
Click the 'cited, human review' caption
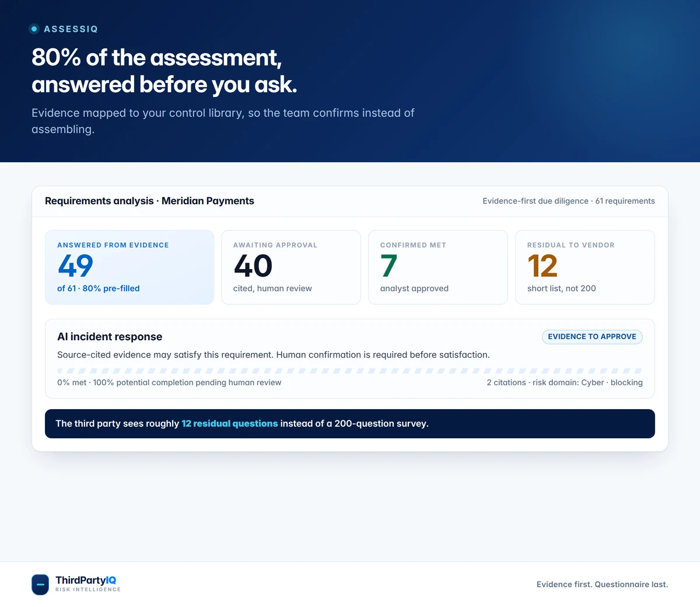click(272, 288)
